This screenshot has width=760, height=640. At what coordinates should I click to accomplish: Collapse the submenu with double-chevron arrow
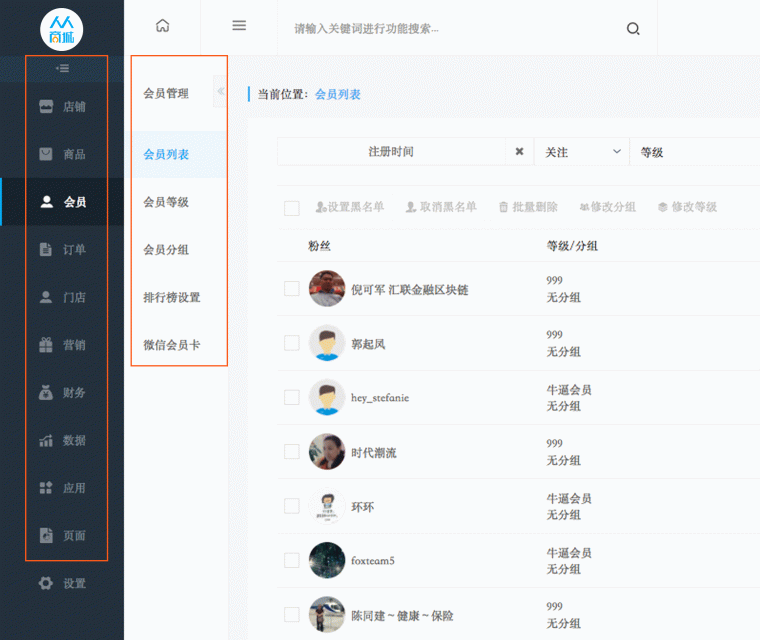coord(221,91)
